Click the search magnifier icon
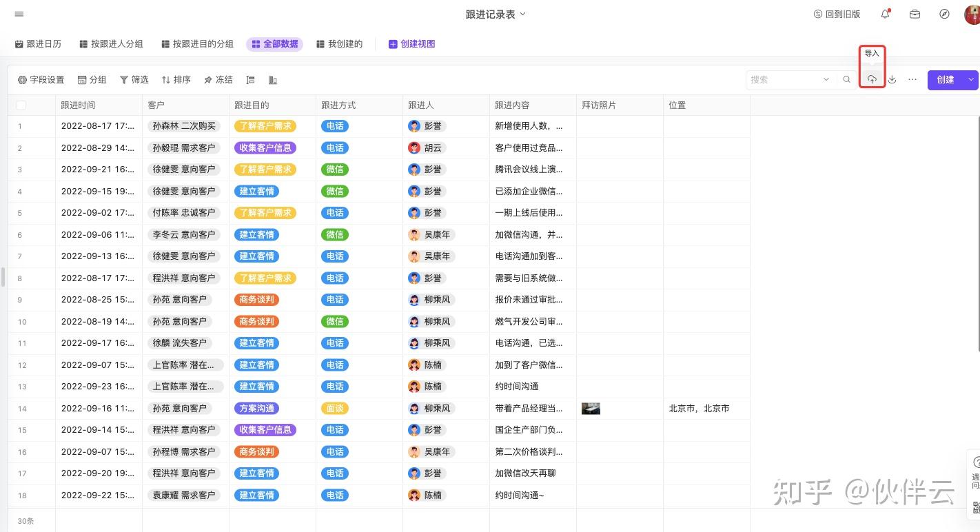 [x=847, y=80]
